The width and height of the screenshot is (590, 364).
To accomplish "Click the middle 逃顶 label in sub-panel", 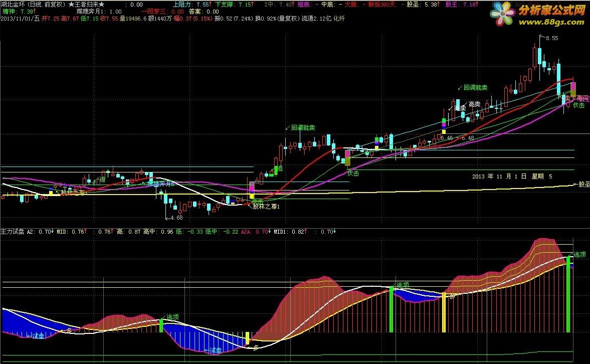I will (403, 285).
